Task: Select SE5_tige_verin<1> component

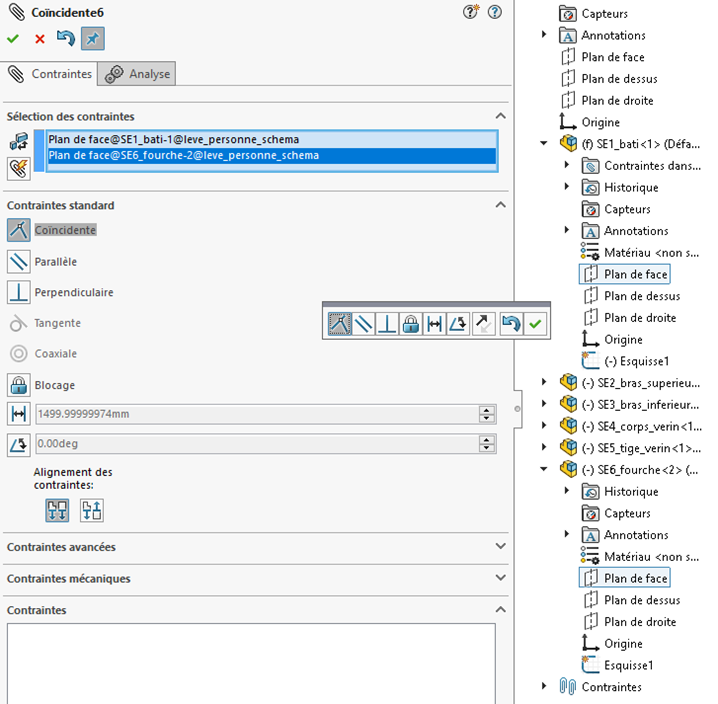Action: 630,448
